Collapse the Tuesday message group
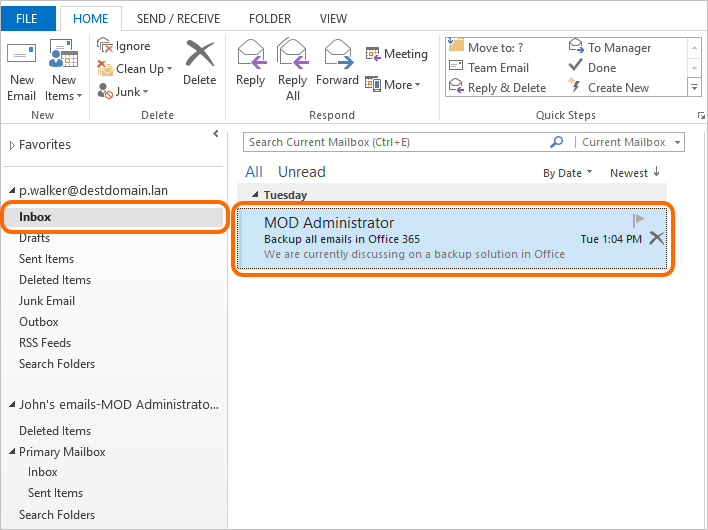The image size is (708, 530). point(255,195)
